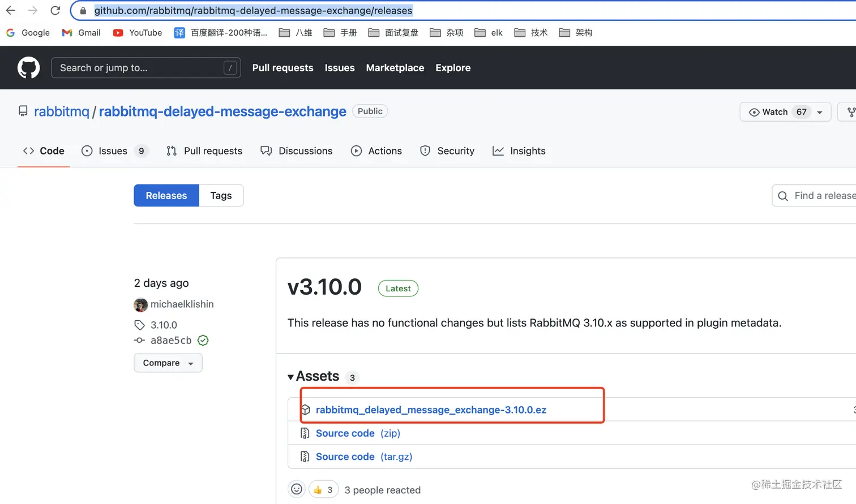Focus the Find a release search field
Image resolution: width=856 pixels, height=504 pixels.
point(814,196)
